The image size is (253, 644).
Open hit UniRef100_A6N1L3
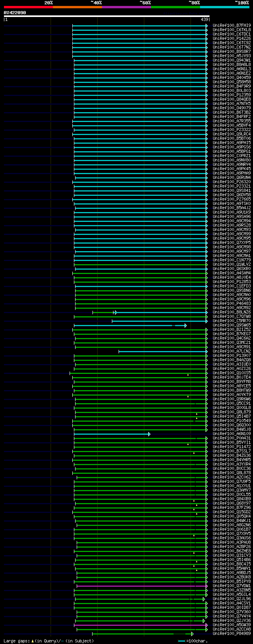coord(232,69)
